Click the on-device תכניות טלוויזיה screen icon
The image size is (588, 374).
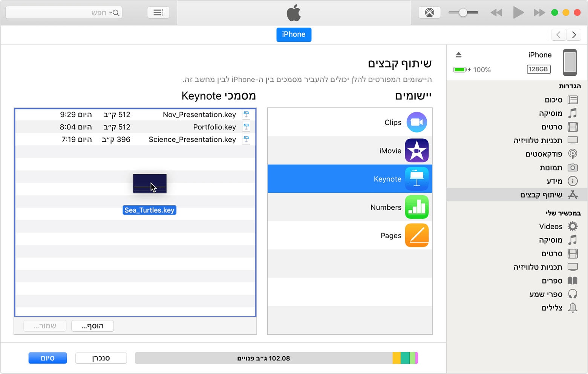click(x=573, y=267)
